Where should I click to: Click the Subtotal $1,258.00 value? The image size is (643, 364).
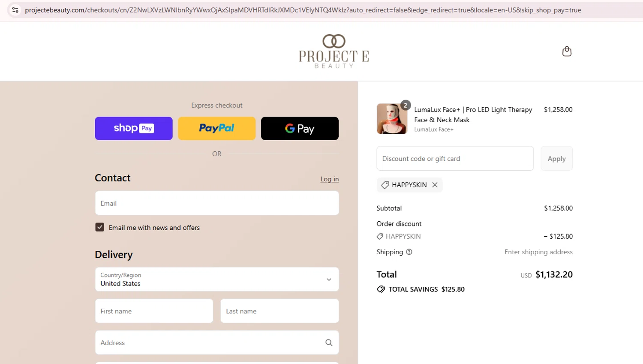pyautogui.click(x=558, y=208)
